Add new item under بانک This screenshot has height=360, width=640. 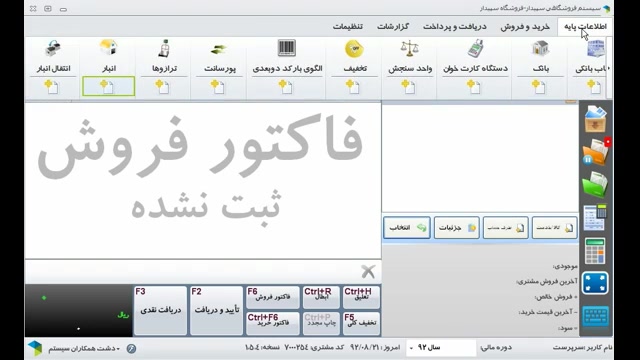coord(538,87)
